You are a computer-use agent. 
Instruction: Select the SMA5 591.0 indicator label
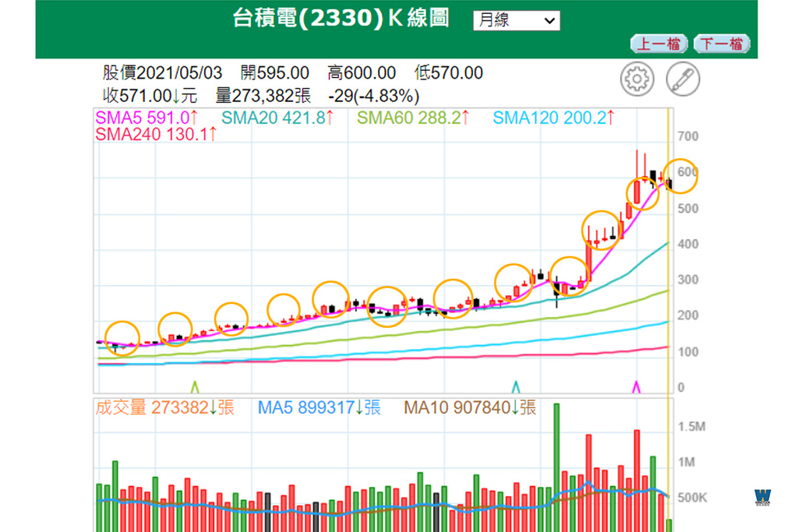click(x=147, y=118)
